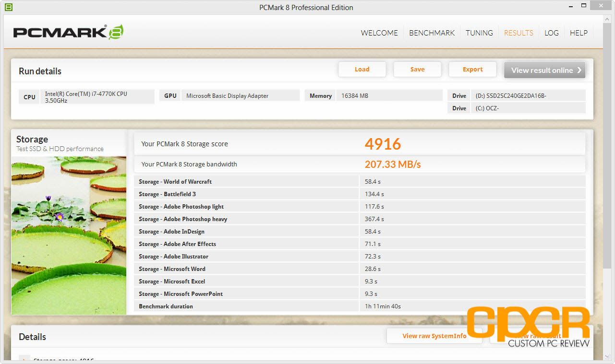Click the 1h 11min 40s duration value

383,306
